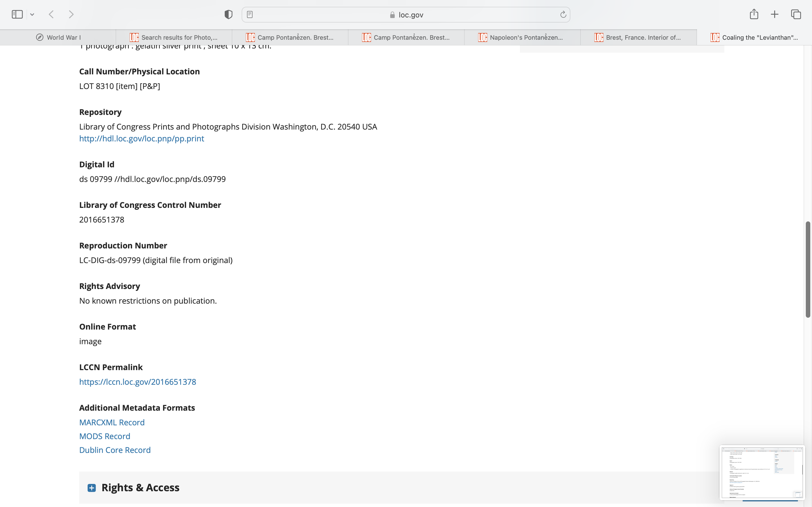This screenshot has height=507, width=812.
Task: Open the Share menu icon
Action: tap(754, 14)
